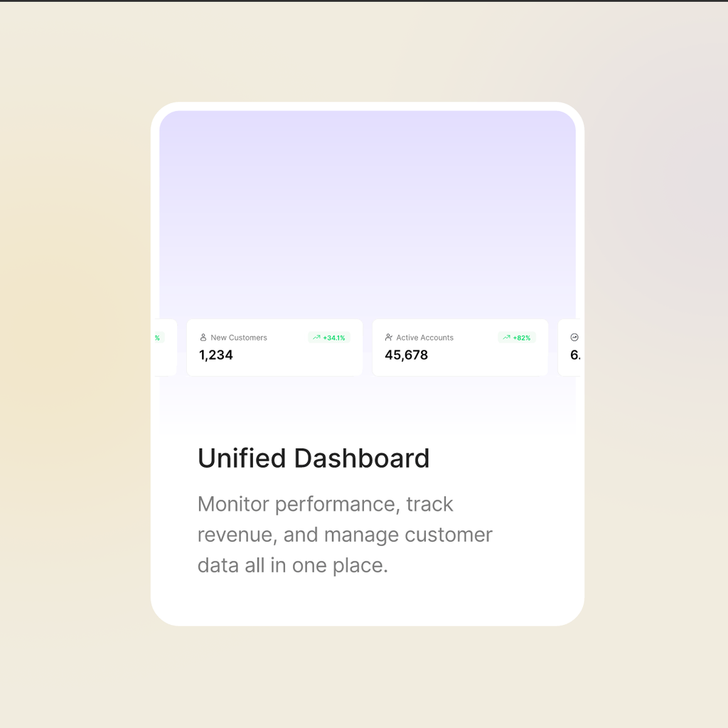
Task: Click the "Monitor performance, track revenue" description paragraph
Action: click(x=345, y=535)
